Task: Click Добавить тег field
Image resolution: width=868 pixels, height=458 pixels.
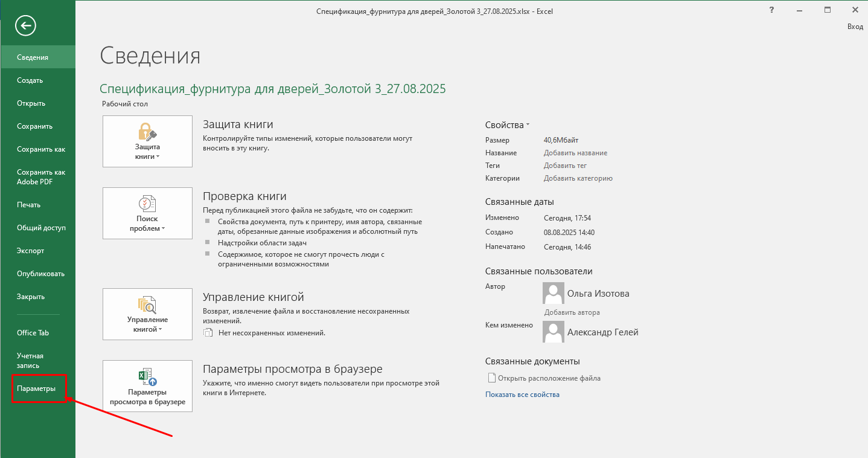Action: 565,166
